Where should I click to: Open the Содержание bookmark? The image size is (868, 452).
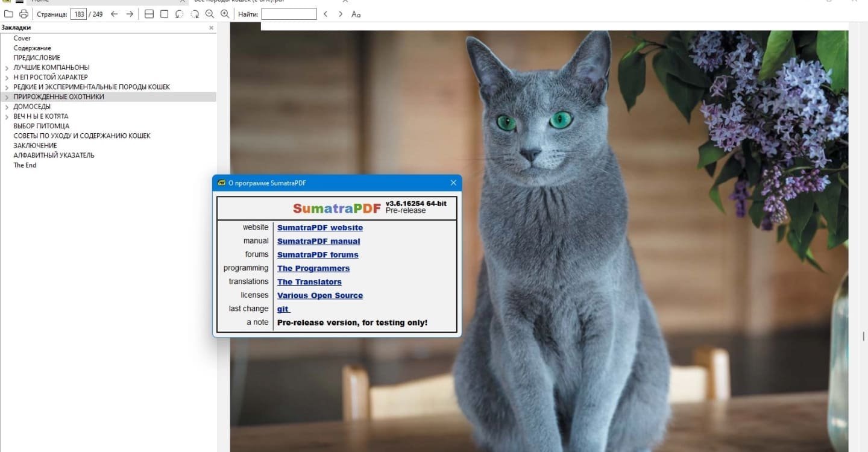point(33,48)
